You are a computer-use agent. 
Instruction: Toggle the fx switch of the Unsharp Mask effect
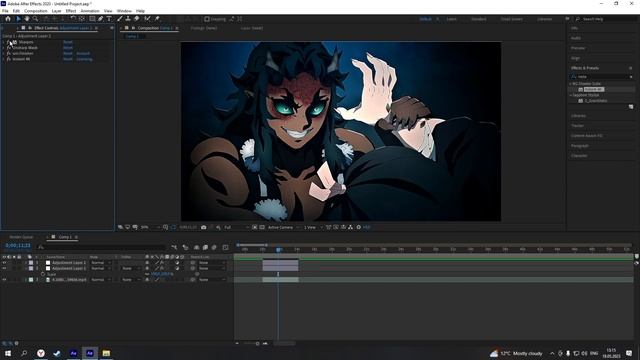click(9, 48)
